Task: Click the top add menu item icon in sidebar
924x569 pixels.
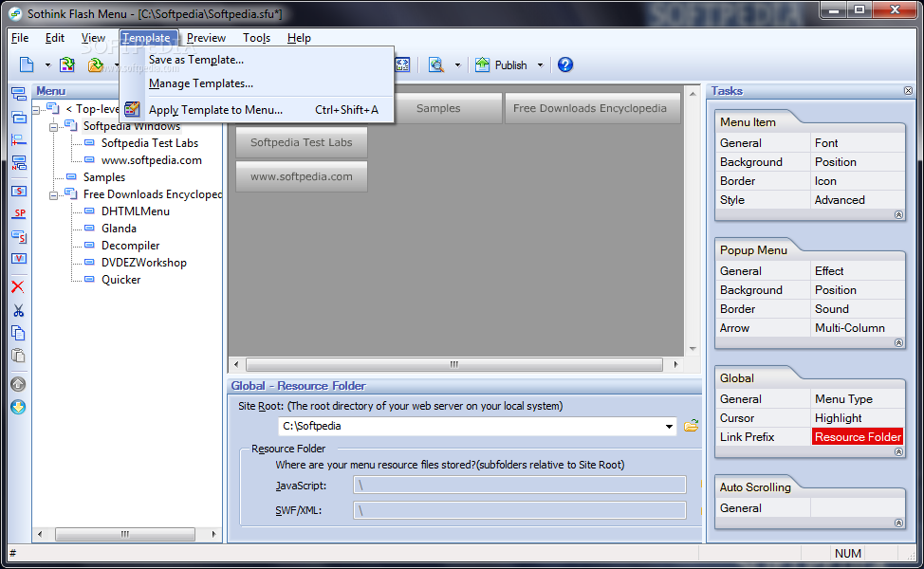Action: point(19,94)
